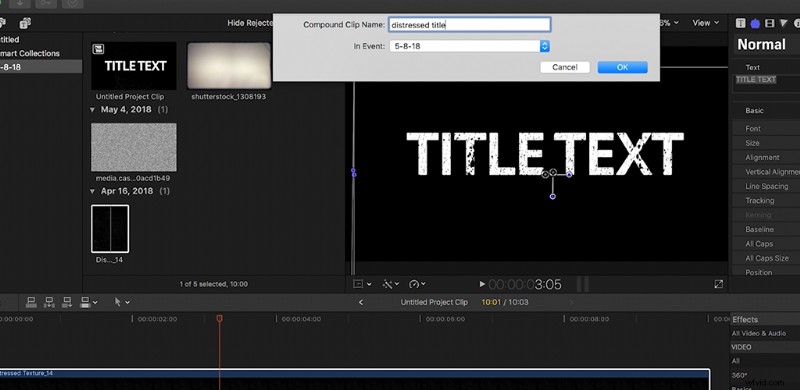Open the Text inspector icon

[755, 23]
